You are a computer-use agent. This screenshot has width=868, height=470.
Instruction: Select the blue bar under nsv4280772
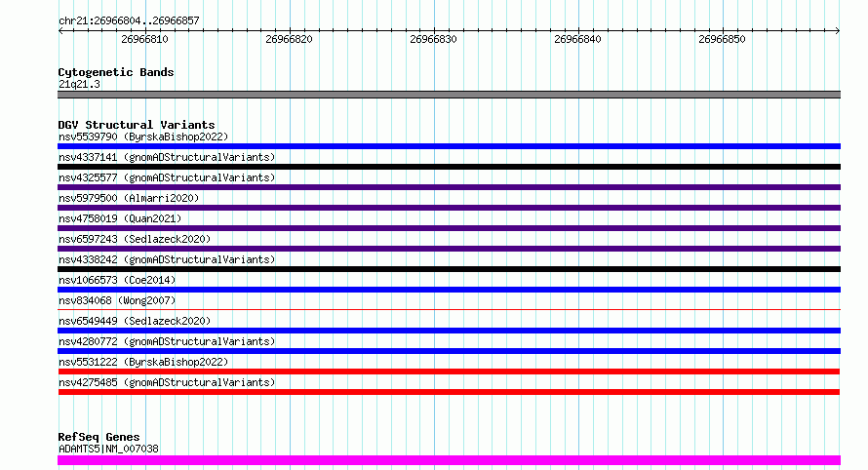tap(449, 352)
